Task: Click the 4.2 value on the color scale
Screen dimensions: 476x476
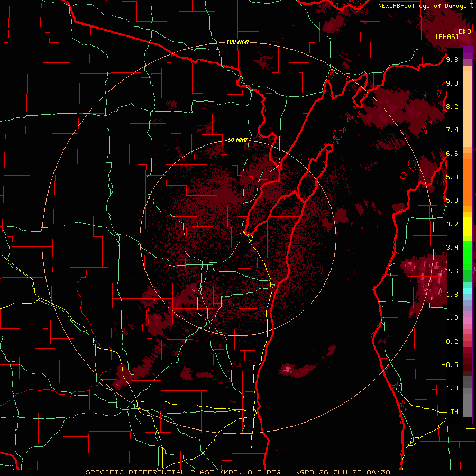Action: pyautogui.click(x=452, y=224)
